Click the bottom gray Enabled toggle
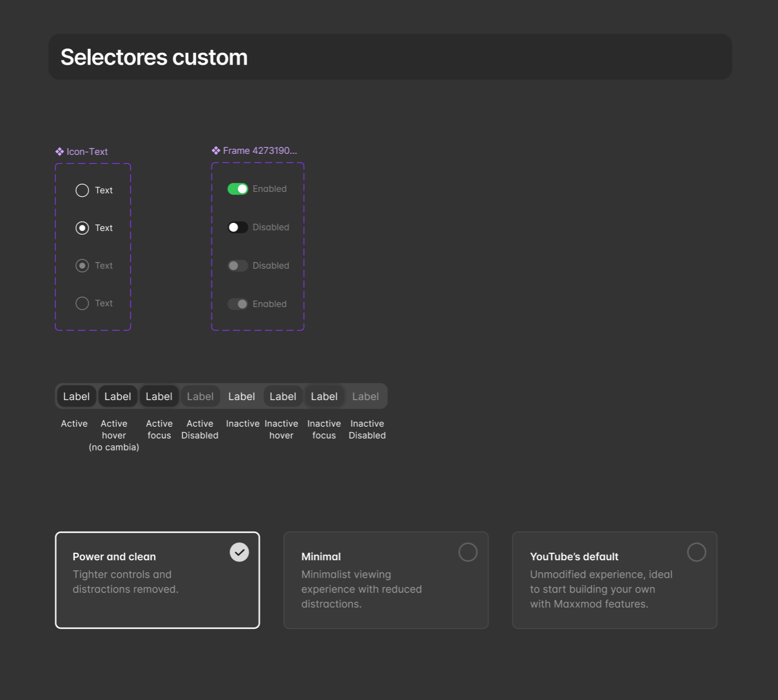 [x=237, y=304]
